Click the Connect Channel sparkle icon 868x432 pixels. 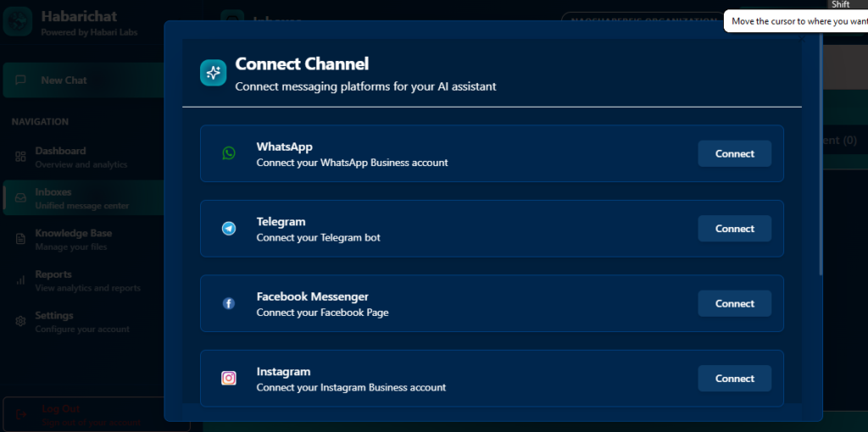pos(214,73)
